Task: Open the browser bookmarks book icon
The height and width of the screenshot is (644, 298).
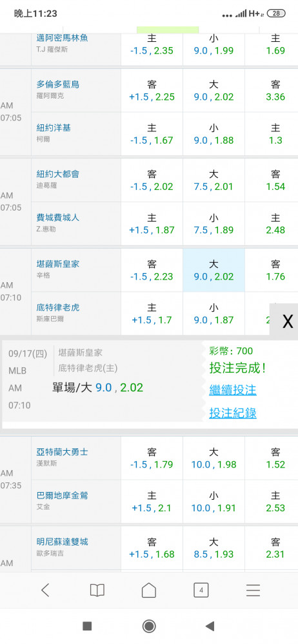Action: point(97,590)
